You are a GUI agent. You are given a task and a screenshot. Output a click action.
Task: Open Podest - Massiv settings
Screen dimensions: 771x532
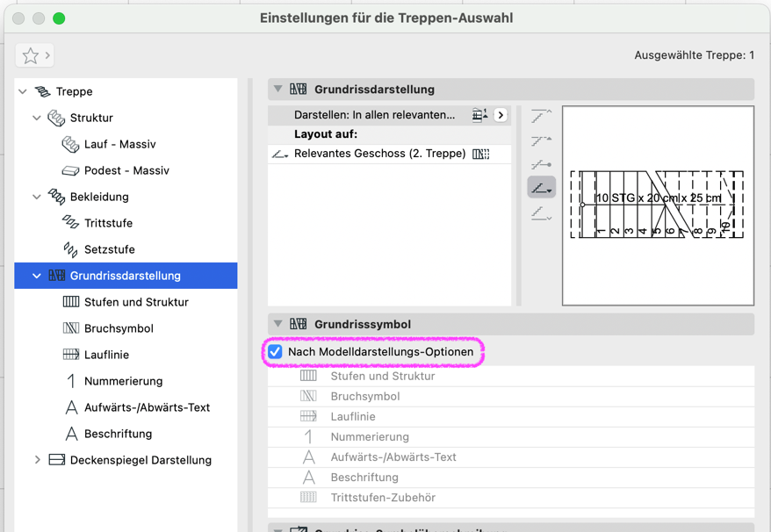point(126,170)
